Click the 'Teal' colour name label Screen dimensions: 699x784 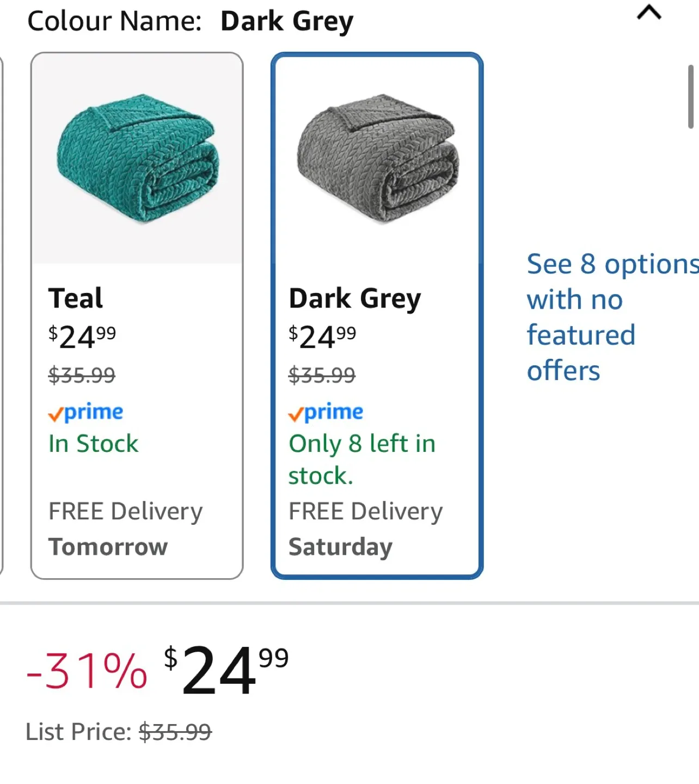click(76, 298)
